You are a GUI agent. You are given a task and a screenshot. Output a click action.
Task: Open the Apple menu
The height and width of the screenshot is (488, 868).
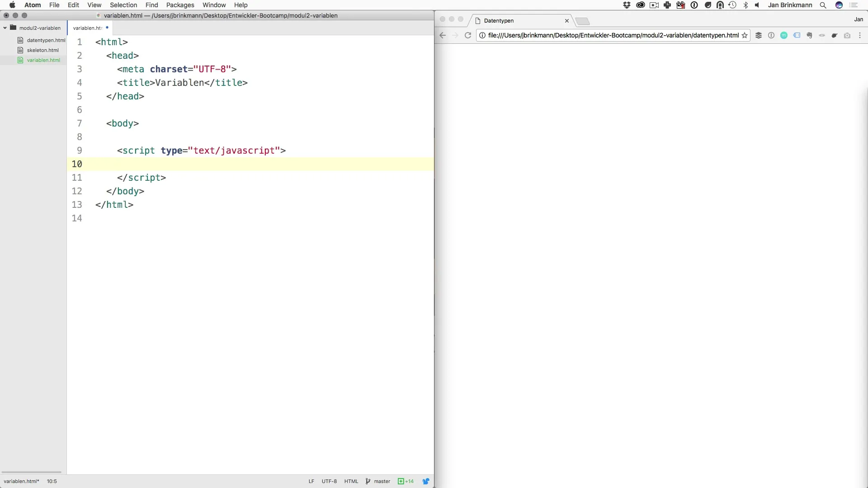point(12,5)
